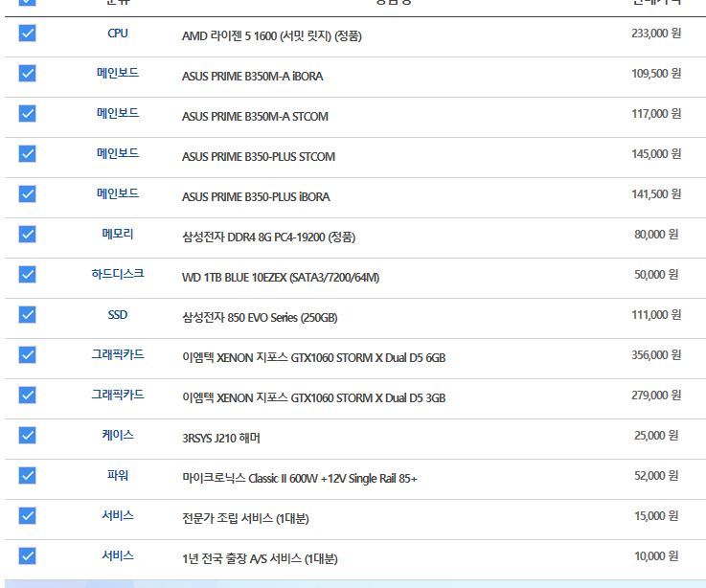Click 그래픽카드 label in the 3GB row
The width and height of the screenshot is (706, 588).
tap(118, 395)
